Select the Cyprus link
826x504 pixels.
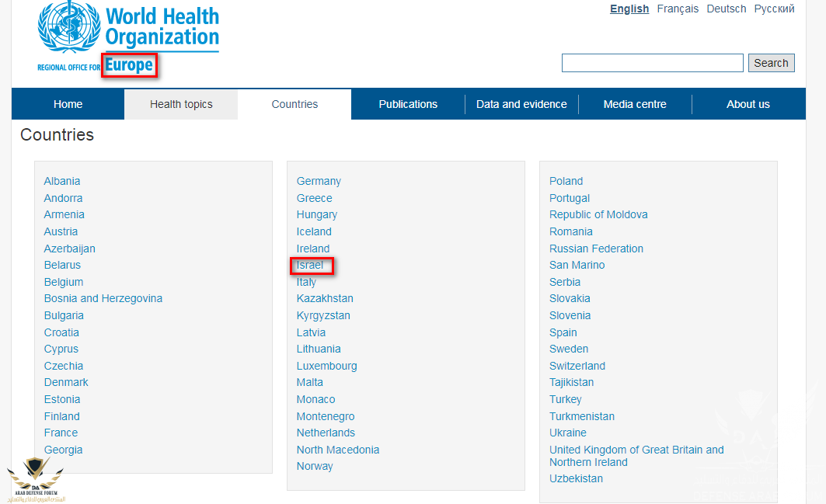pyautogui.click(x=61, y=349)
